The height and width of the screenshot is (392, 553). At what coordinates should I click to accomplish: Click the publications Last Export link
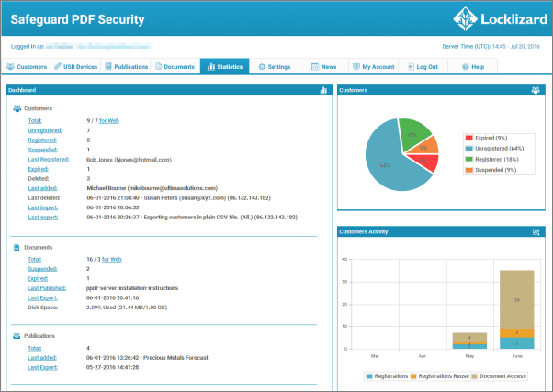pyautogui.click(x=42, y=368)
